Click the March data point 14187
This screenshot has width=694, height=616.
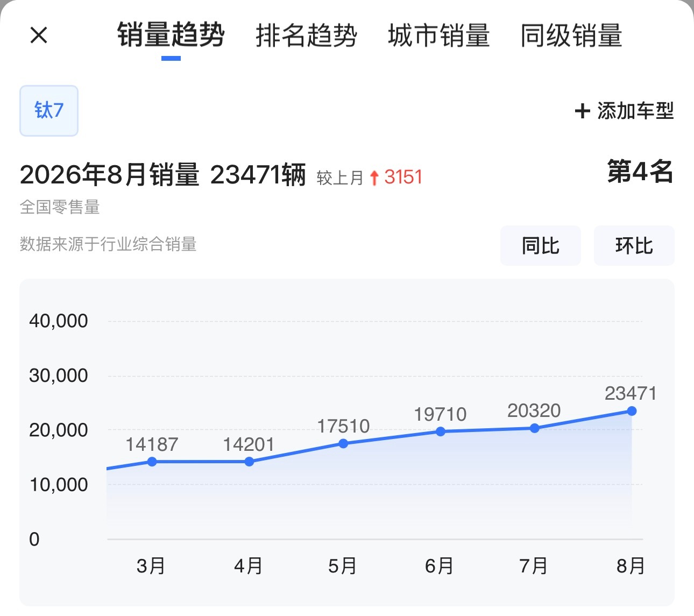coord(152,462)
